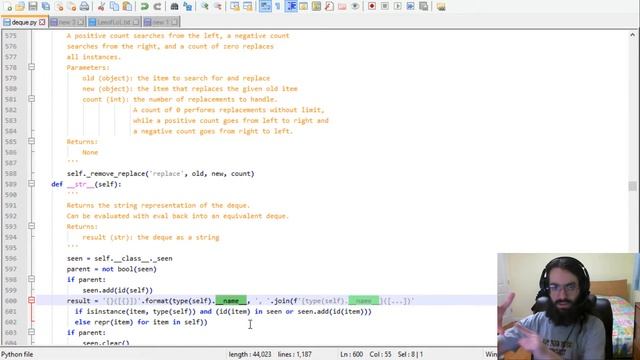
Task: Open Find dialog with binoculars icon
Action: point(174,6)
